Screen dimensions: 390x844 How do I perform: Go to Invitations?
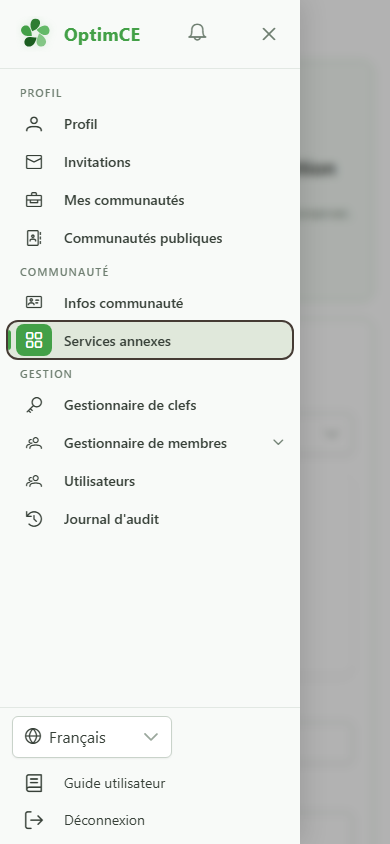tap(150, 162)
